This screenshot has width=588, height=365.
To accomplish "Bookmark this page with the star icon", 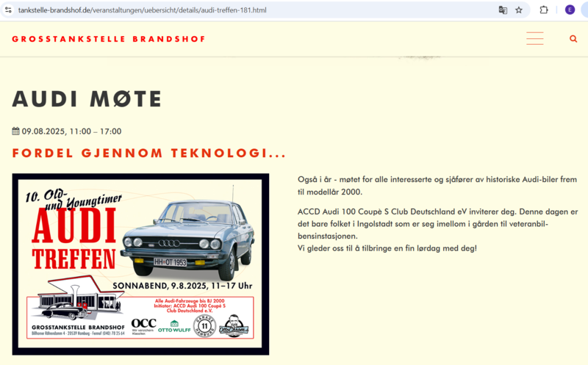I will (x=519, y=10).
